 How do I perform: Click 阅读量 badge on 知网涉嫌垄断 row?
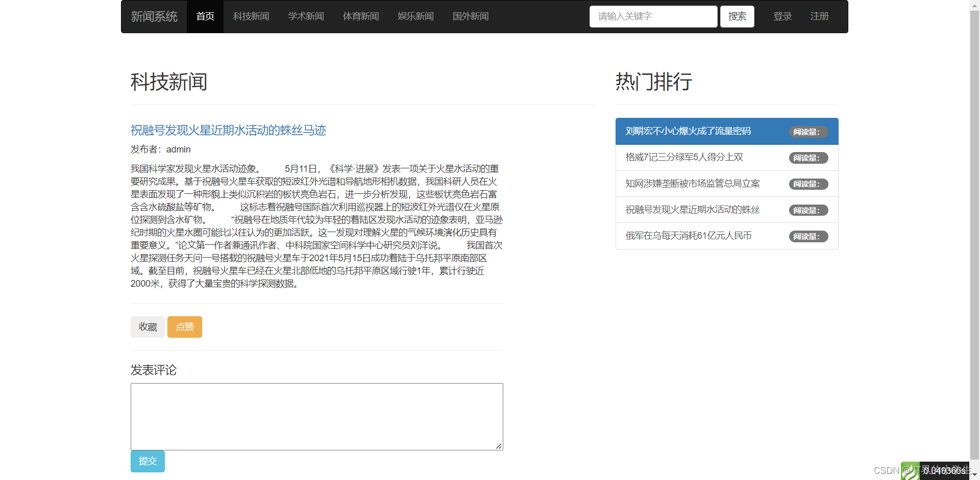click(x=808, y=184)
